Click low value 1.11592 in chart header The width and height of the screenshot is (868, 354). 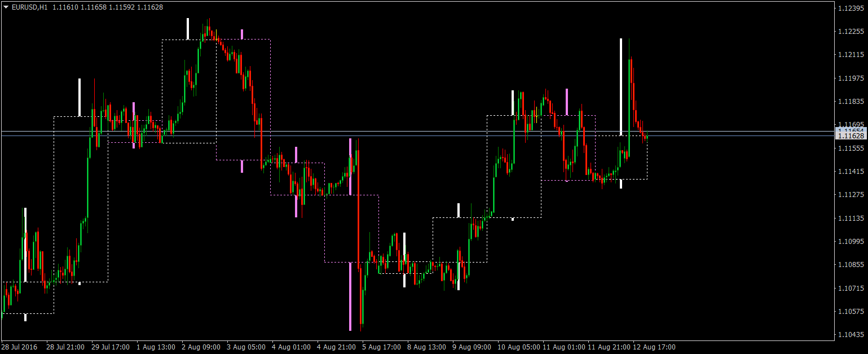(121, 7)
